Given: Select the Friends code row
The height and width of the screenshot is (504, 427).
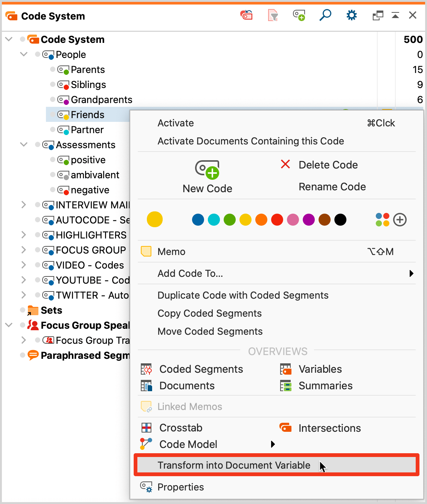Looking at the screenshot, I should [x=88, y=114].
